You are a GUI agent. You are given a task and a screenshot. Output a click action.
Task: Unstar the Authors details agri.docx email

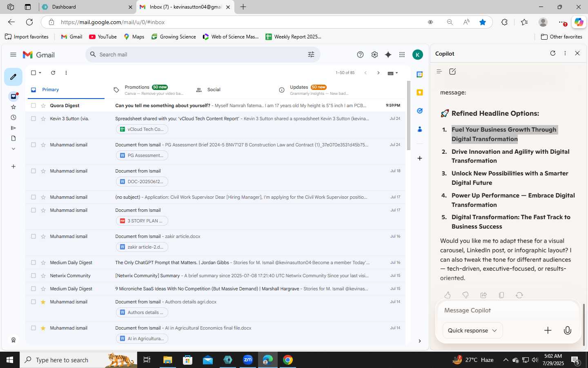[x=43, y=302]
